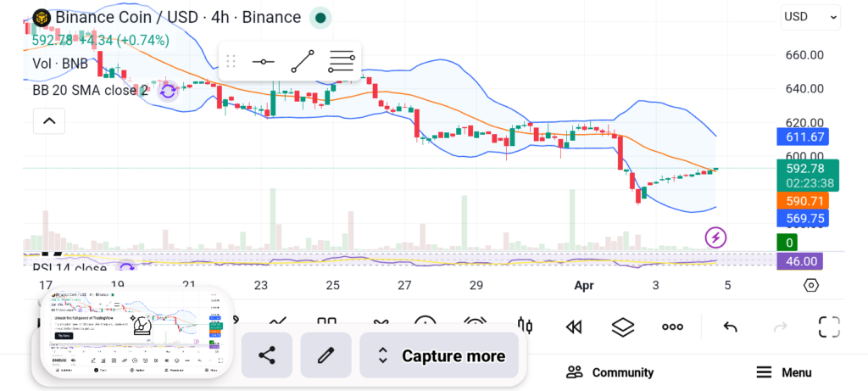This screenshot has width=868, height=391.
Task: Open the captured screenshot thumbnail preview
Action: pyautogui.click(x=136, y=332)
